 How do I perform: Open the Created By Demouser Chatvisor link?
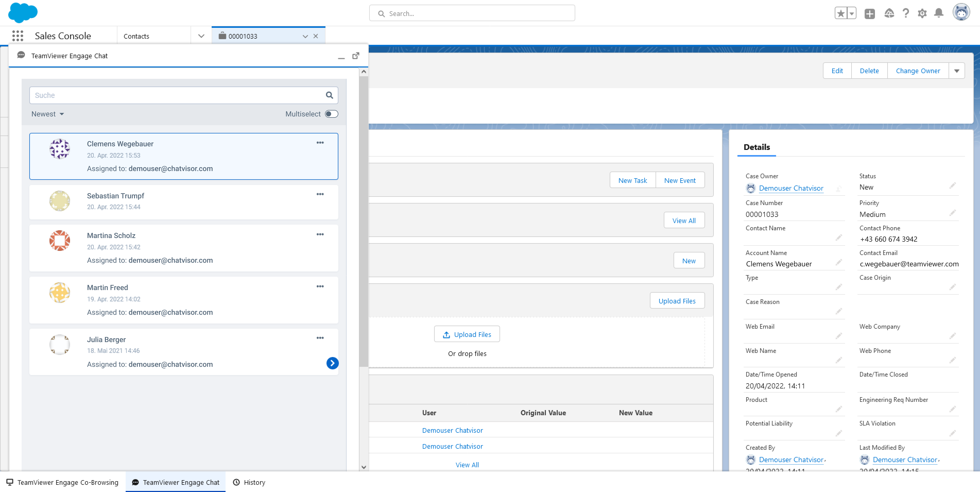[x=791, y=460]
